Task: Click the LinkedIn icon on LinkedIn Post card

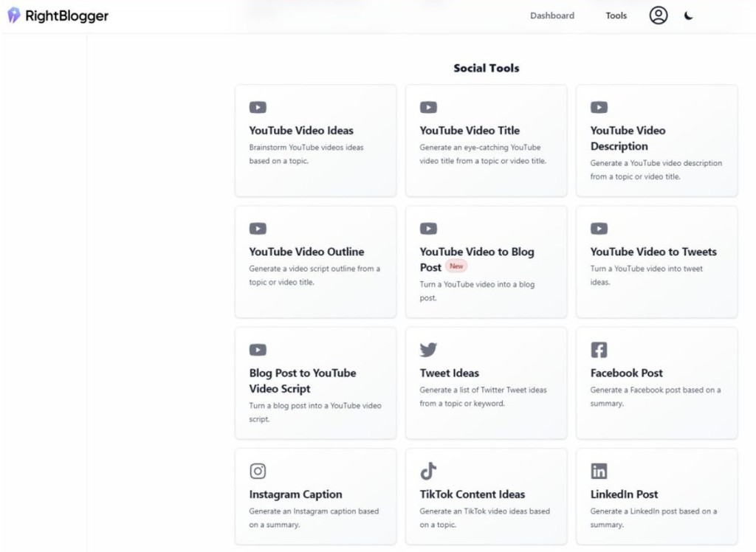Action: click(599, 471)
